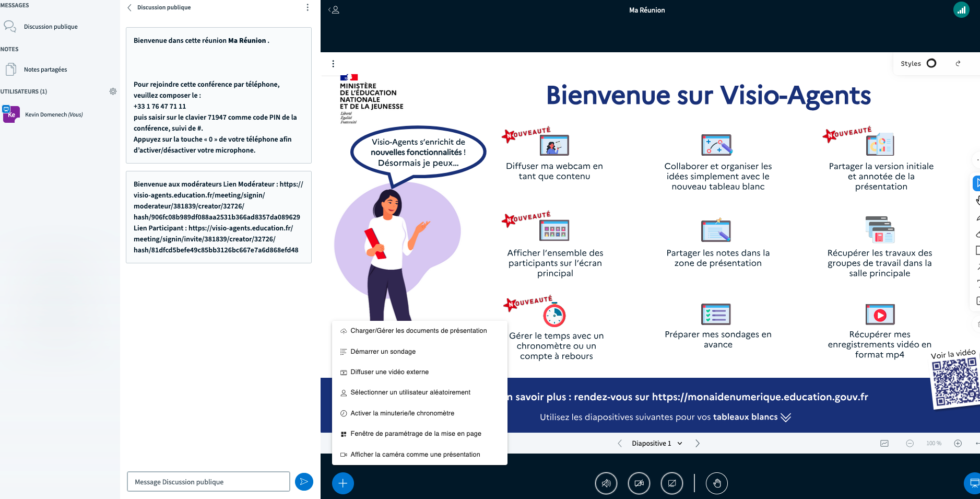Image resolution: width=980 pixels, height=499 pixels.
Task: Open the Discussion publique options three-dot menu
Action: [308, 7]
